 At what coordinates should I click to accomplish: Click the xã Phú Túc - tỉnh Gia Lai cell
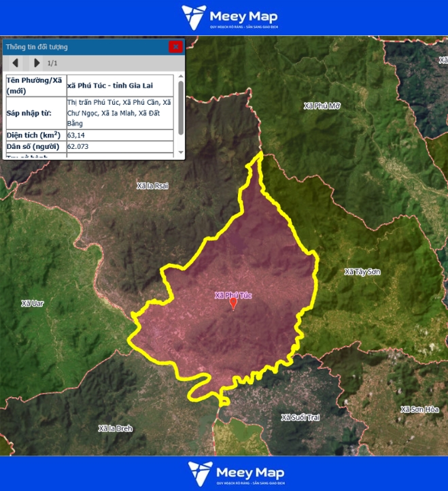pos(121,85)
